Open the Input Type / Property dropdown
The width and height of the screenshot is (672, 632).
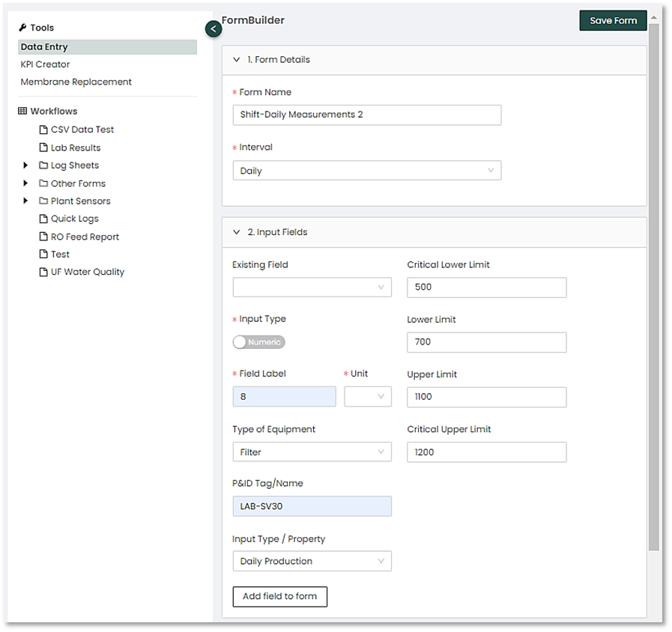click(312, 561)
